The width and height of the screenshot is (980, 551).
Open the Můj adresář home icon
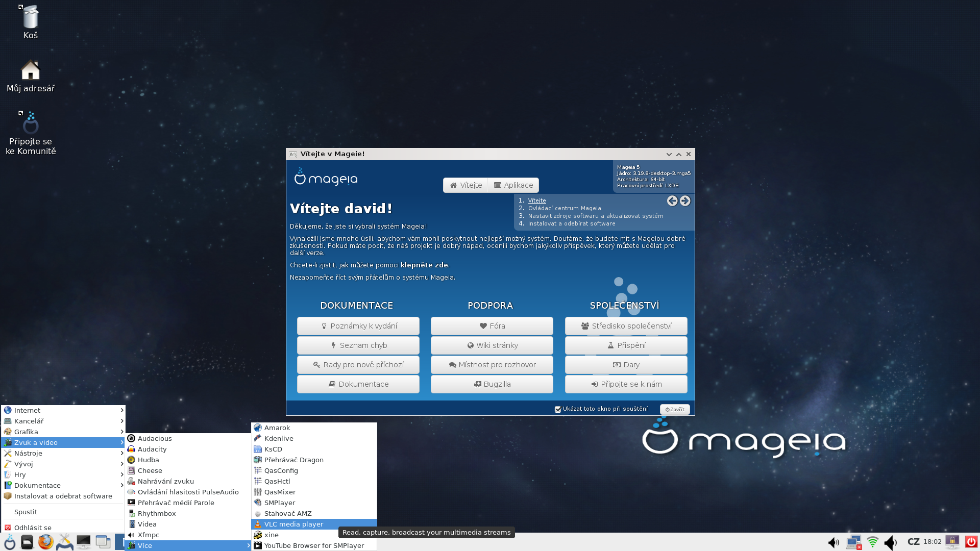[x=31, y=76]
